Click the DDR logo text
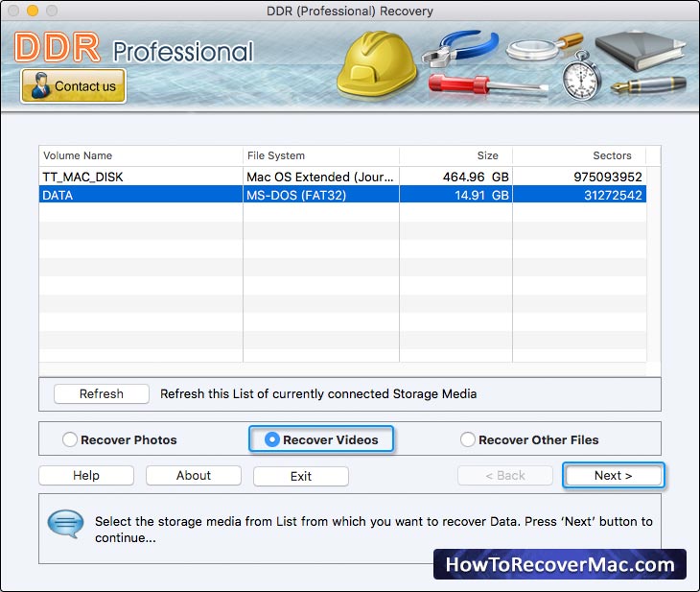 [58, 47]
